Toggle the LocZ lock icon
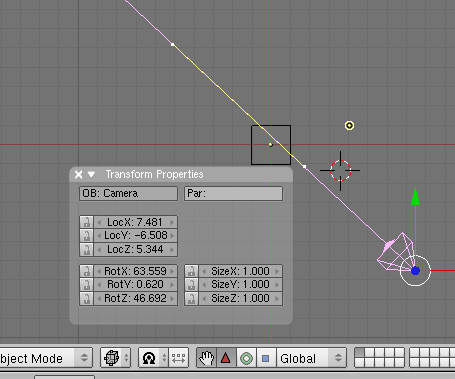Screen dimensions: 455x379 [x=87, y=249]
